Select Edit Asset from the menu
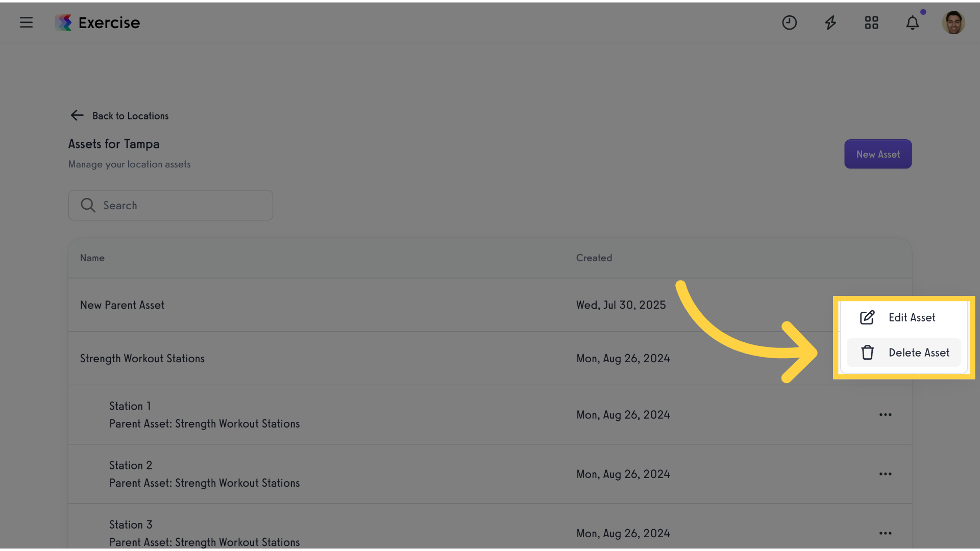980x551 pixels. (x=903, y=317)
